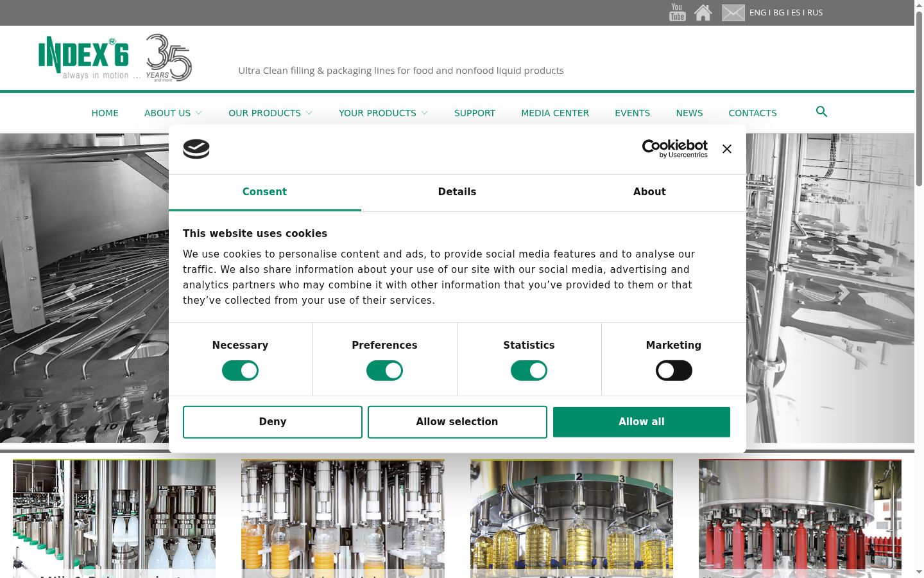Image resolution: width=924 pixels, height=578 pixels.
Task: Open the edible oil bottles thumbnail
Action: 572,518
